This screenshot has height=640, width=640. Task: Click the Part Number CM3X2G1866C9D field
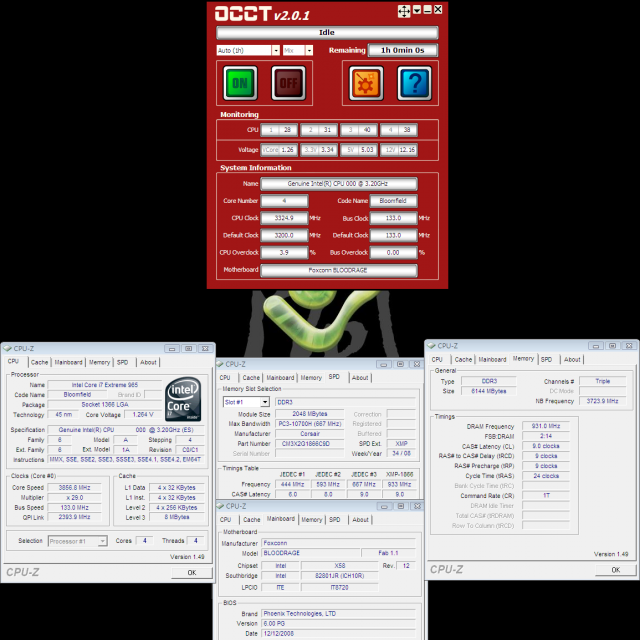click(x=310, y=444)
